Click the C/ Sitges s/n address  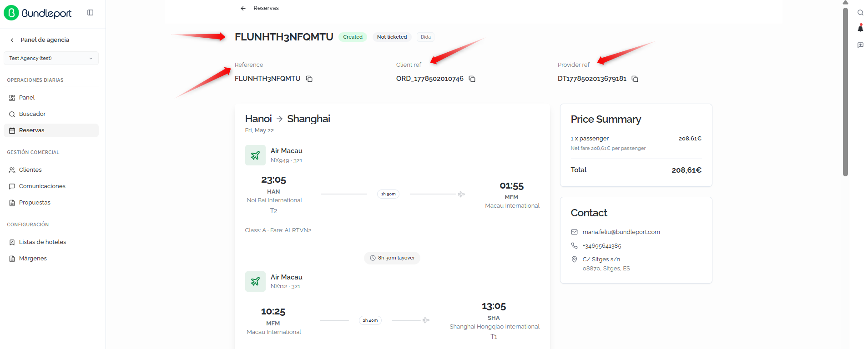point(601,259)
